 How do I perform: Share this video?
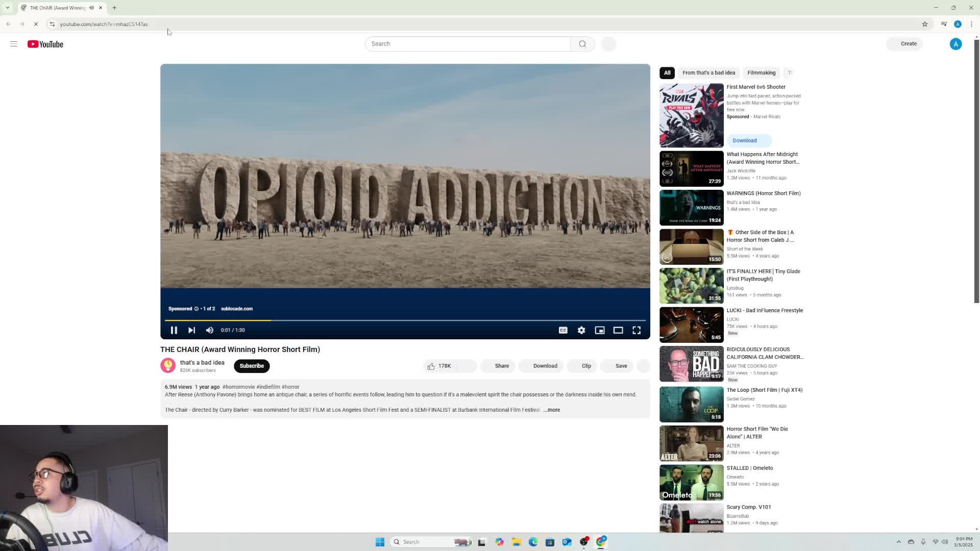(x=498, y=366)
